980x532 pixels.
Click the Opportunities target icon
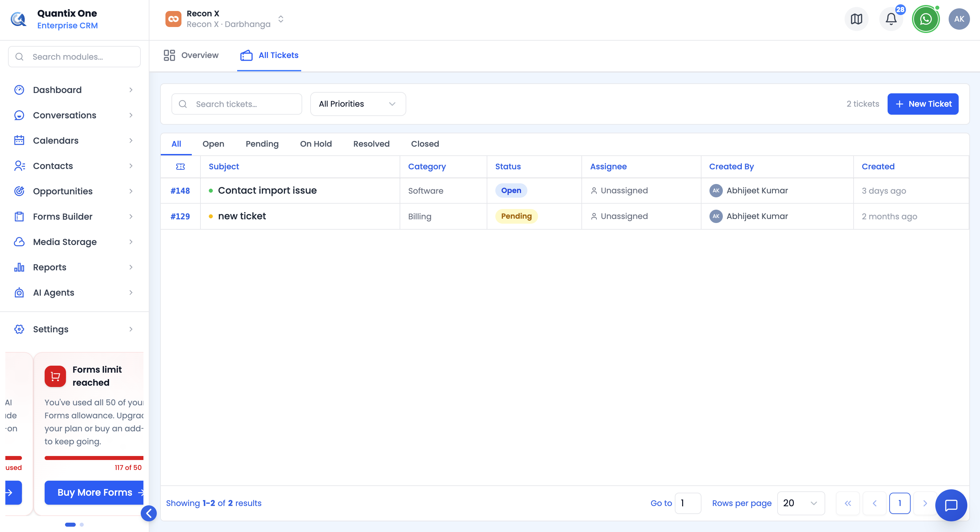tap(19, 191)
